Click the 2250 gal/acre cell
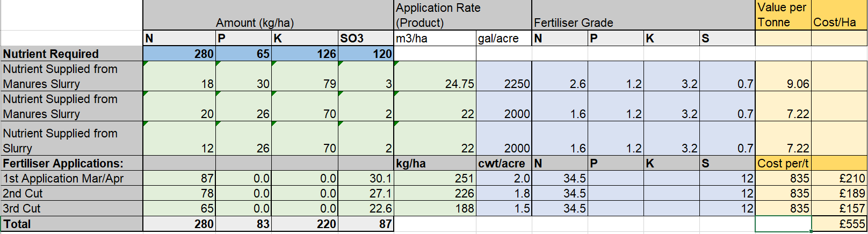This screenshot has height=234, width=868. click(504, 76)
